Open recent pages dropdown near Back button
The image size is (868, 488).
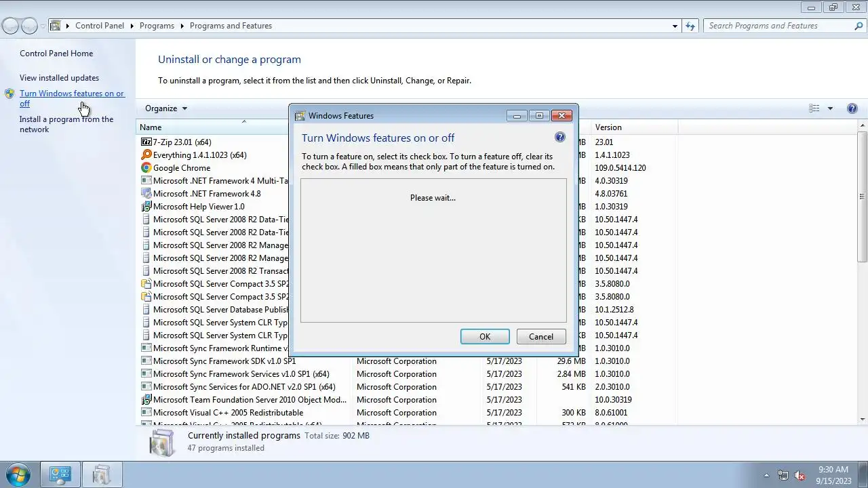(43, 26)
